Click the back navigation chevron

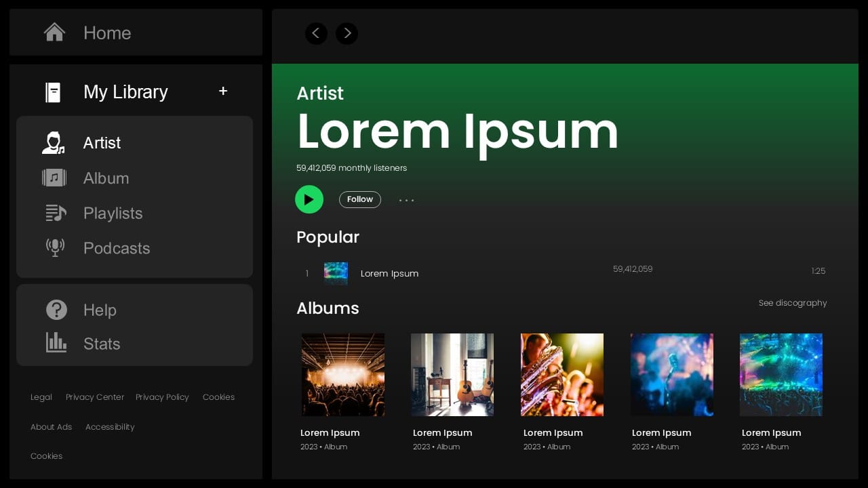(x=316, y=33)
